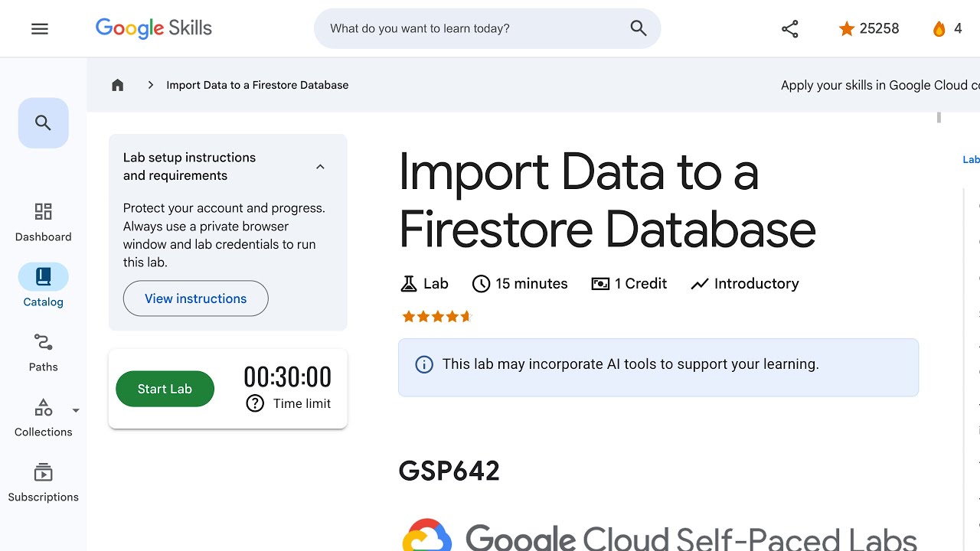This screenshot has height=551, width=980.
Task: Expand Collections dropdown arrow
Action: tap(76, 411)
